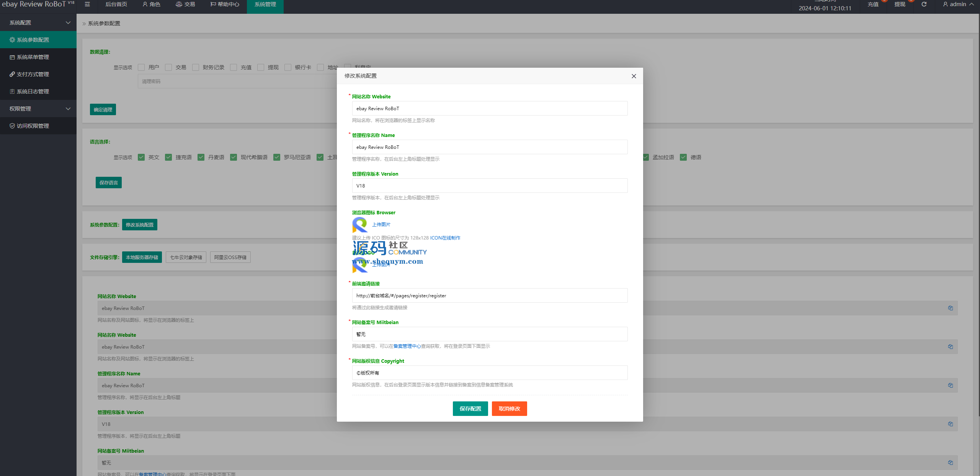Image resolution: width=980 pixels, height=476 pixels.
Task: Check the 地址 checkbox
Action: (320, 67)
